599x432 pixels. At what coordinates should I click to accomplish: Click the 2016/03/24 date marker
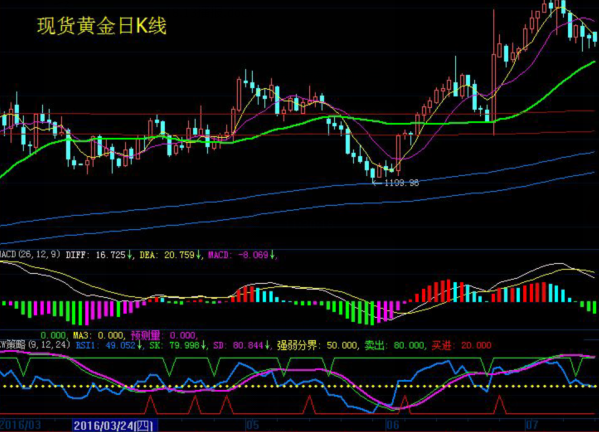[x=115, y=426]
